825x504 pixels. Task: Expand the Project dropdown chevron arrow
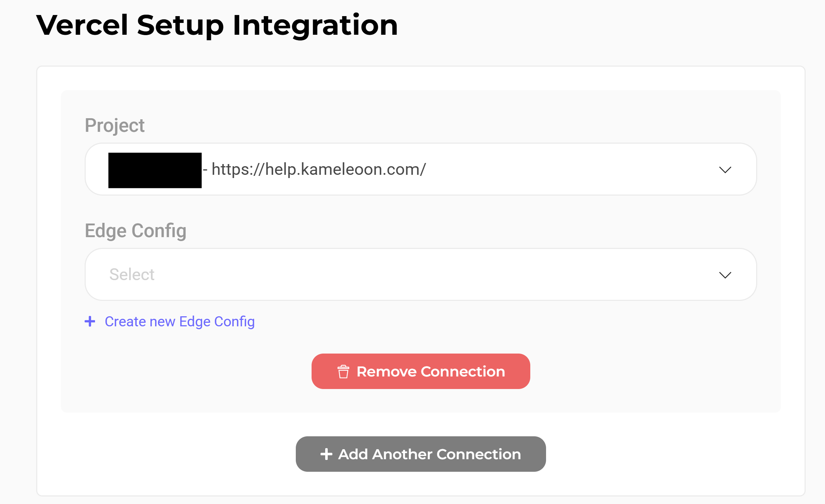point(725,170)
